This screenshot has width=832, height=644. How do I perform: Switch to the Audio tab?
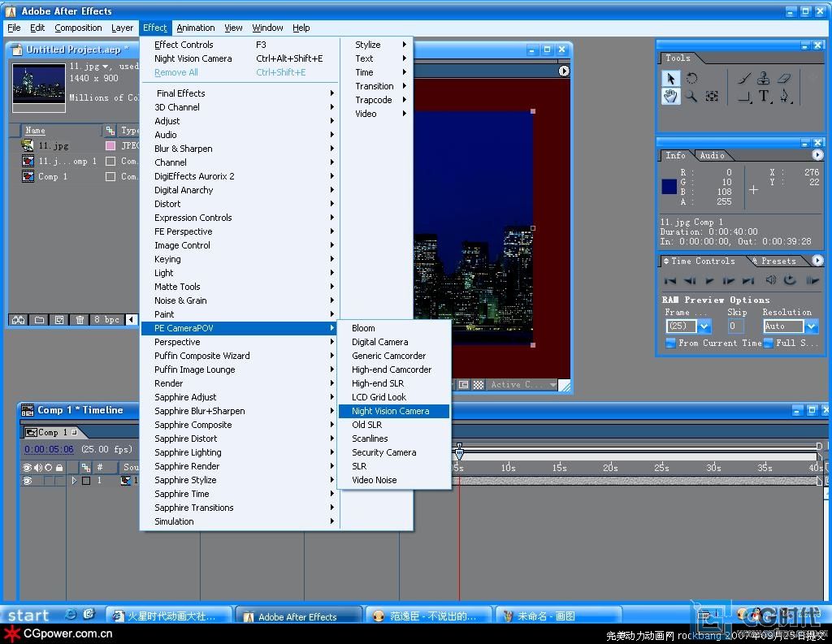(x=712, y=155)
